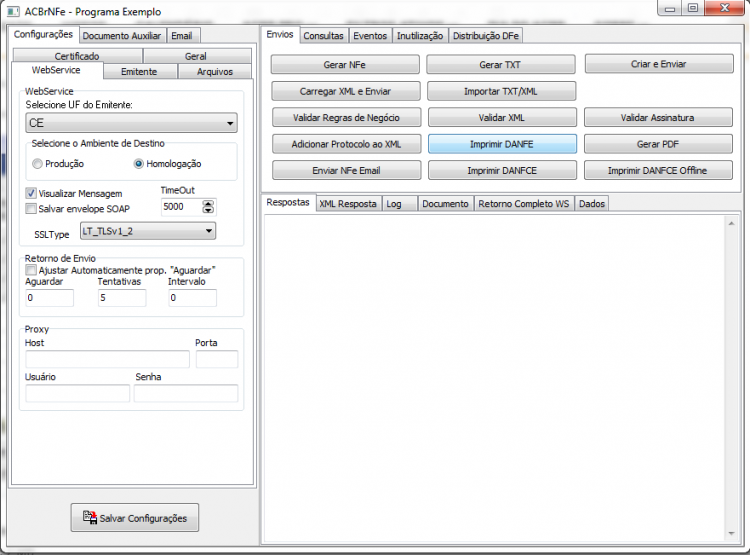Image resolution: width=750 pixels, height=555 pixels.
Task: Click the Proxy Senha field
Action: (x=186, y=393)
